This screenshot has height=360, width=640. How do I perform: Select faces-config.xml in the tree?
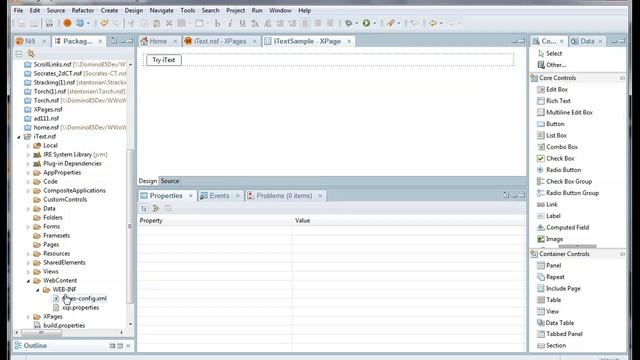tap(80, 299)
